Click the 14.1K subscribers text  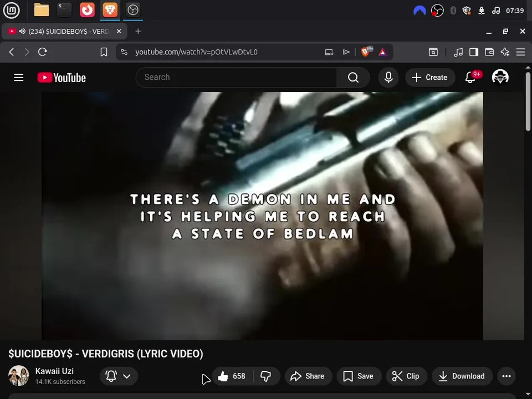(60, 382)
